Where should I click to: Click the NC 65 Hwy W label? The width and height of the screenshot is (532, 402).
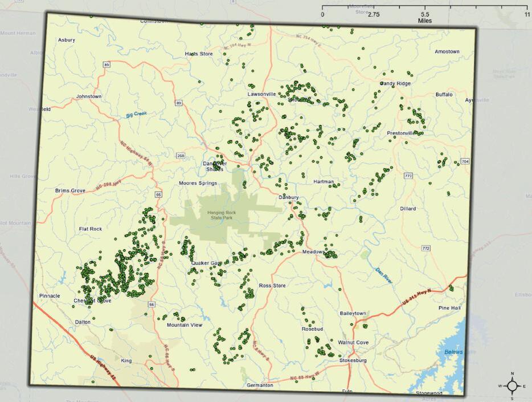click(x=305, y=377)
